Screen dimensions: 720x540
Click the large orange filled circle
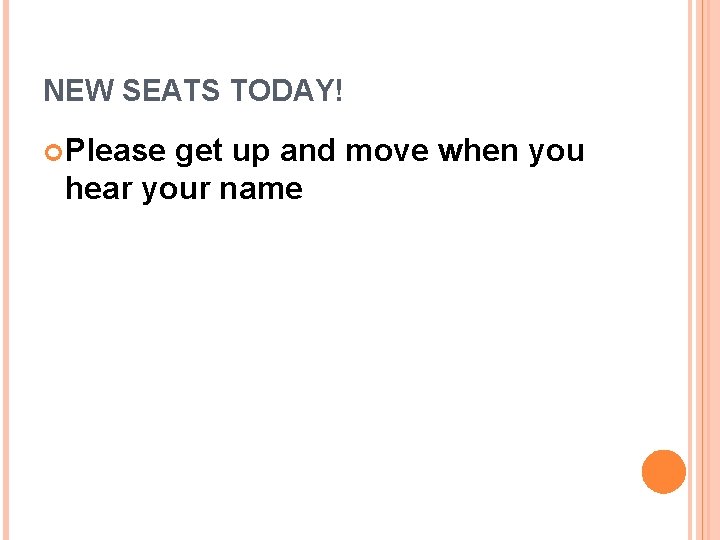click(x=664, y=472)
